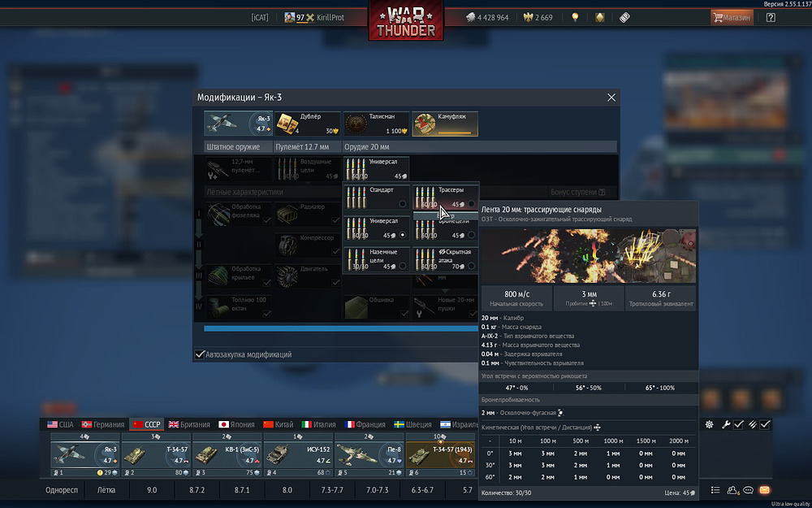This screenshot has width=812, height=508.
Task: Select the Обшивка modification
Action: pos(377,307)
